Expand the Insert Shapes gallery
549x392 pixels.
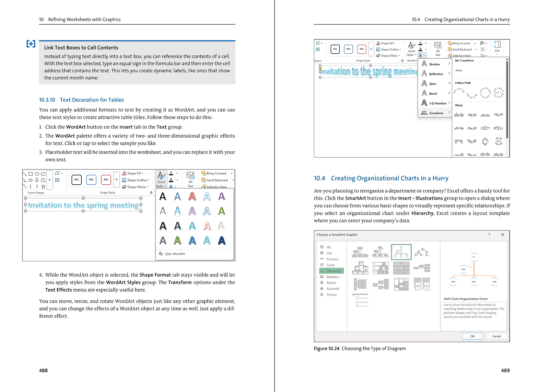49,180
